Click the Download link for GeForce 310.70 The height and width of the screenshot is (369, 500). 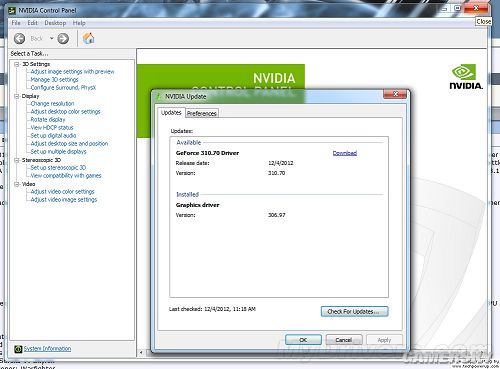(345, 153)
